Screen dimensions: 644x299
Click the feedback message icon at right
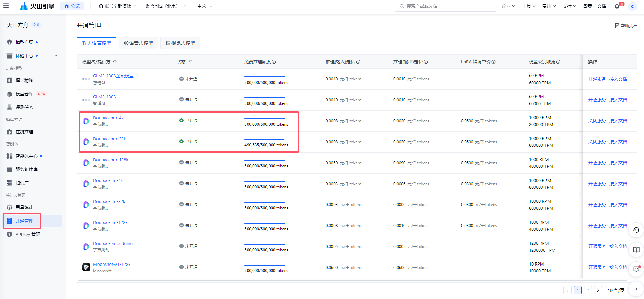click(636, 269)
